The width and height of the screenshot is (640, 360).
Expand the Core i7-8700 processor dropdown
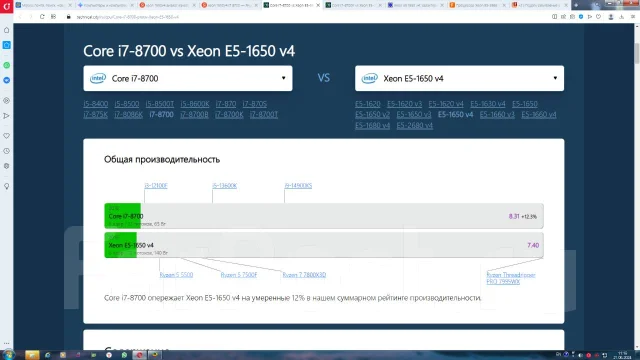pyautogui.click(x=188, y=78)
